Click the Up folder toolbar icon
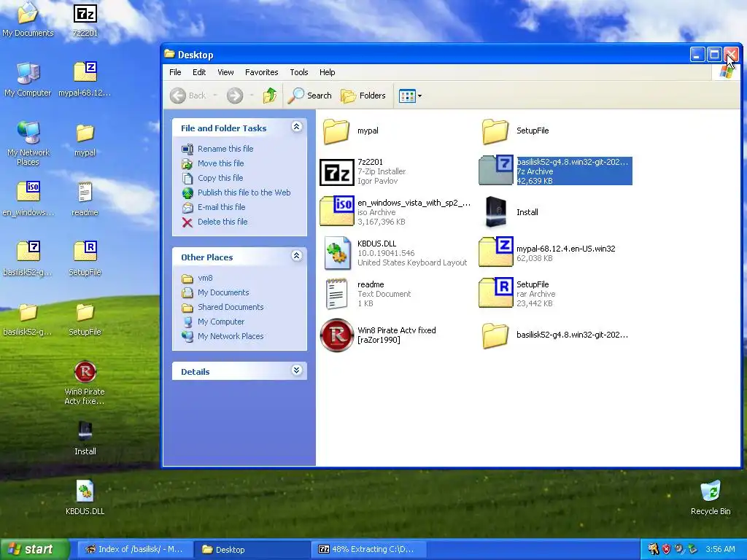747x560 pixels. click(x=270, y=96)
